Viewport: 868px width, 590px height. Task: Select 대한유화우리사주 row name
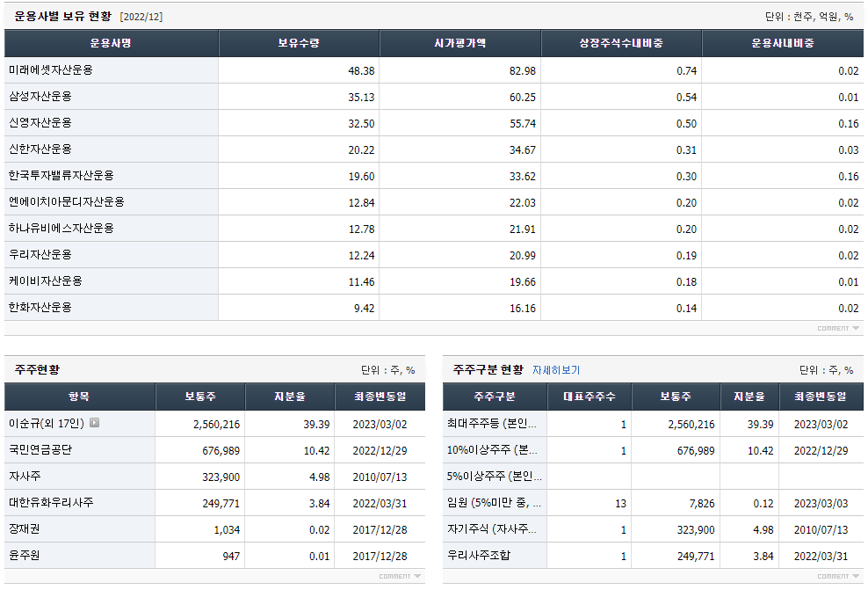(x=51, y=502)
